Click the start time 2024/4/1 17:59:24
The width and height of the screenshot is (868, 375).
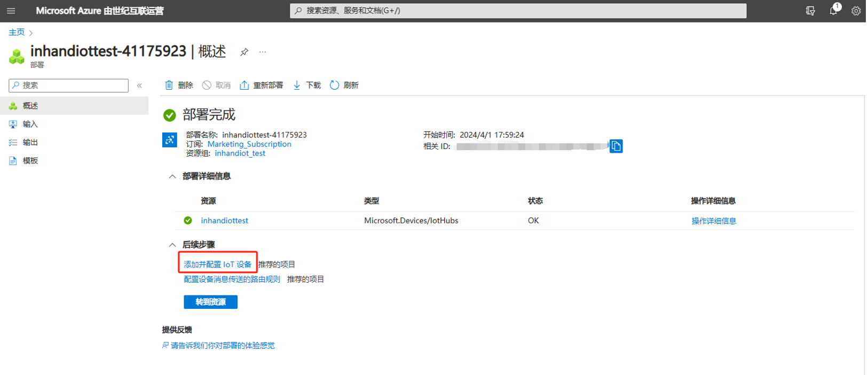[x=492, y=135]
